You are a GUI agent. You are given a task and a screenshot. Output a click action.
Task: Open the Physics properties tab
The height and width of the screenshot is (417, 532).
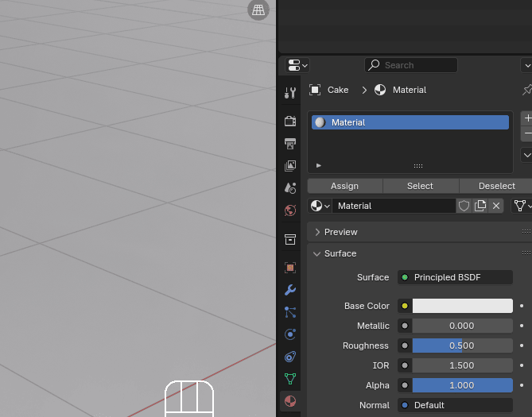point(290,334)
